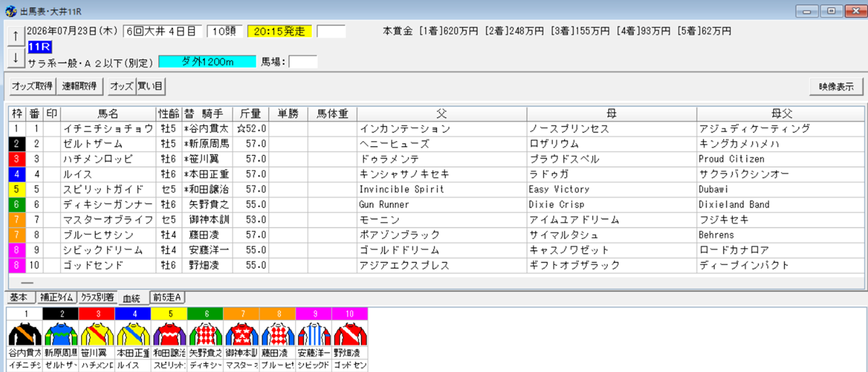Click the silk icon for 藤田凌
The width and height of the screenshot is (868, 372).
278,334
